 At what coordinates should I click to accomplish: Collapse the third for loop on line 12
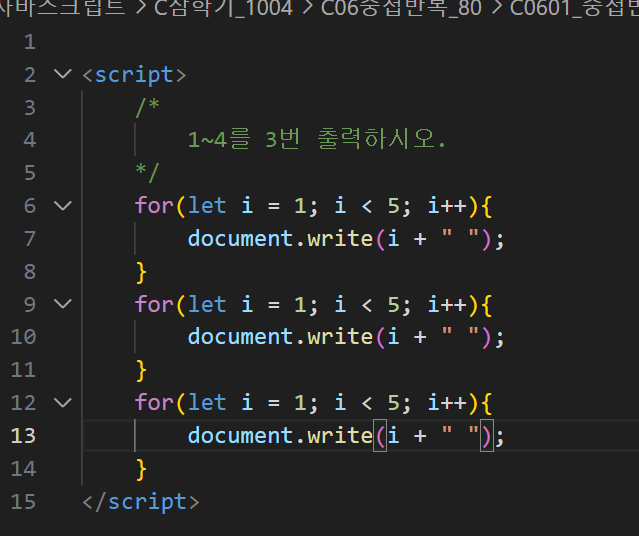[x=63, y=403]
